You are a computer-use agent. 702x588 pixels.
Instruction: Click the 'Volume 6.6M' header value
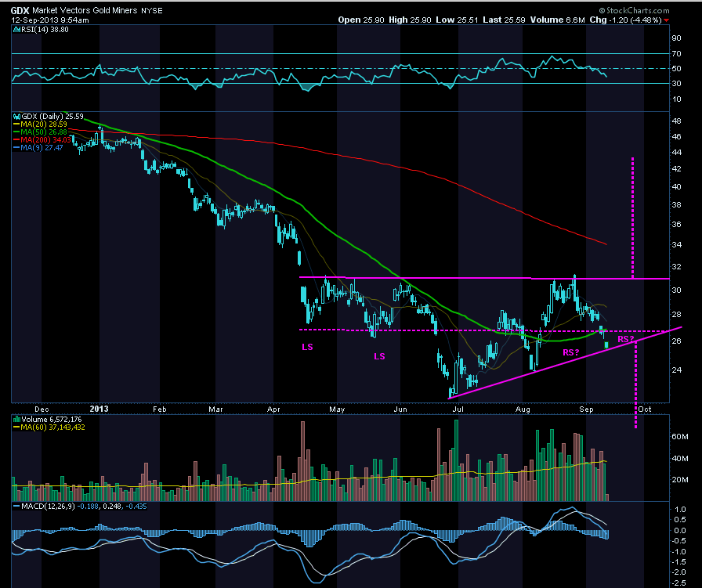pyautogui.click(x=557, y=20)
